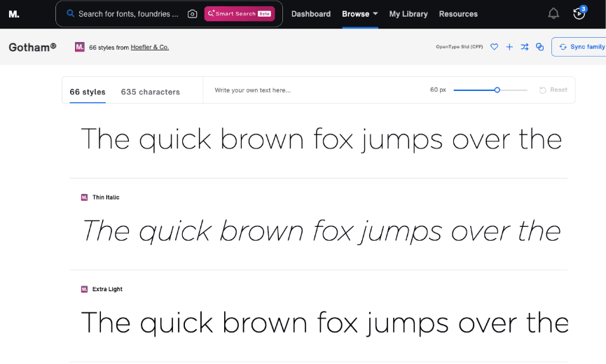
Task: Click the Monotype M. logo in header
Action: [x=14, y=14]
